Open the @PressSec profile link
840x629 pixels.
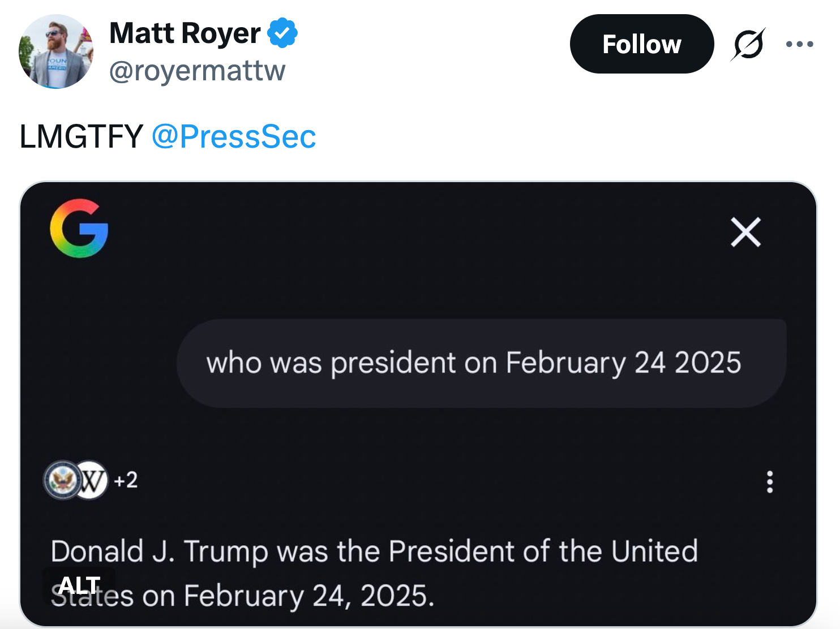tap(234, 135)
